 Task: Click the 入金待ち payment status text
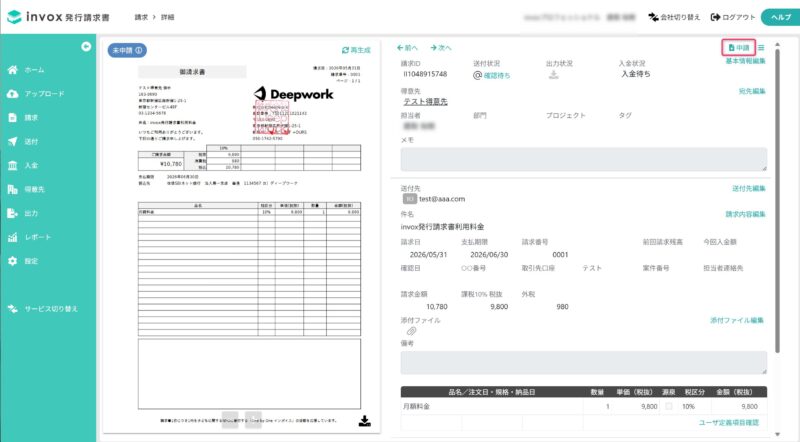pos(636,74)
